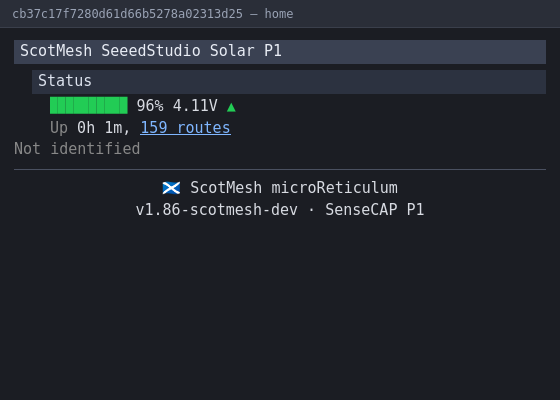Click the rightmost segment of battery bar

click(124, 105)
